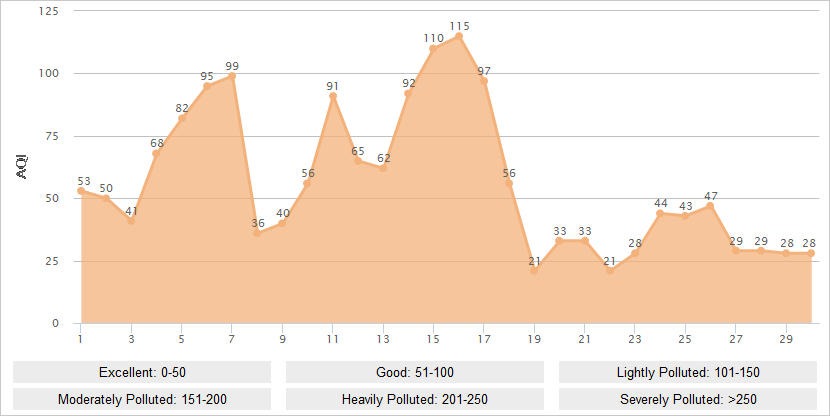This screenshot has height=416, width=830.
Task: Click the x-axis day label 11
Action: [x=332, y=339]
